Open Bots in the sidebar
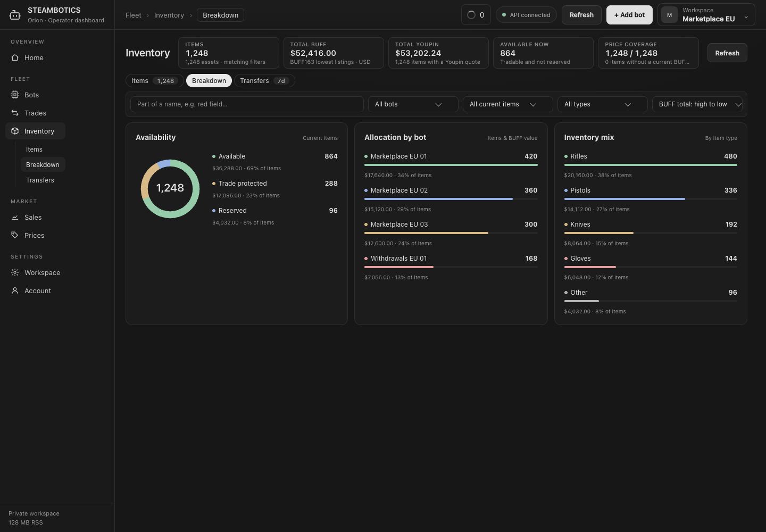The height and width of the screenshot is (532, 766). point(35,95)
